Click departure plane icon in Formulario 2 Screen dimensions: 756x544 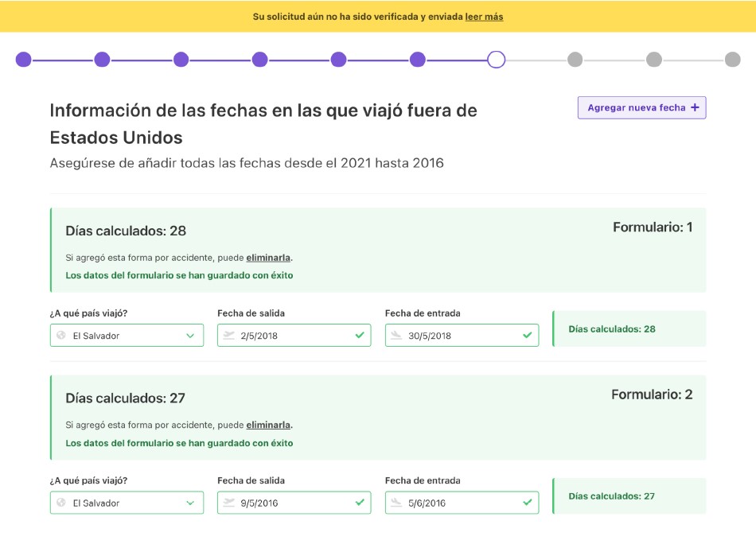(229, 503)
